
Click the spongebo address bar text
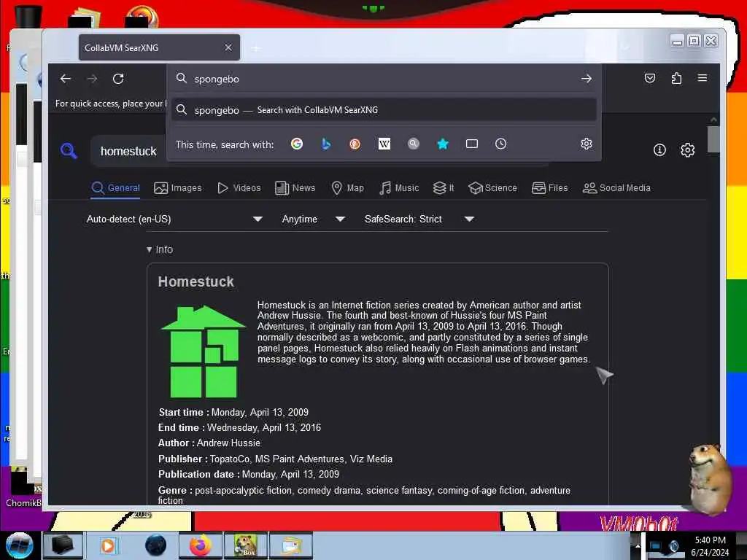217,79
